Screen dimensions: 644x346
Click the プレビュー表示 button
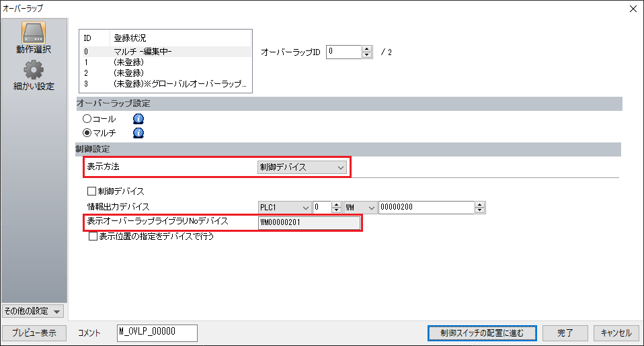pos(34,333)
